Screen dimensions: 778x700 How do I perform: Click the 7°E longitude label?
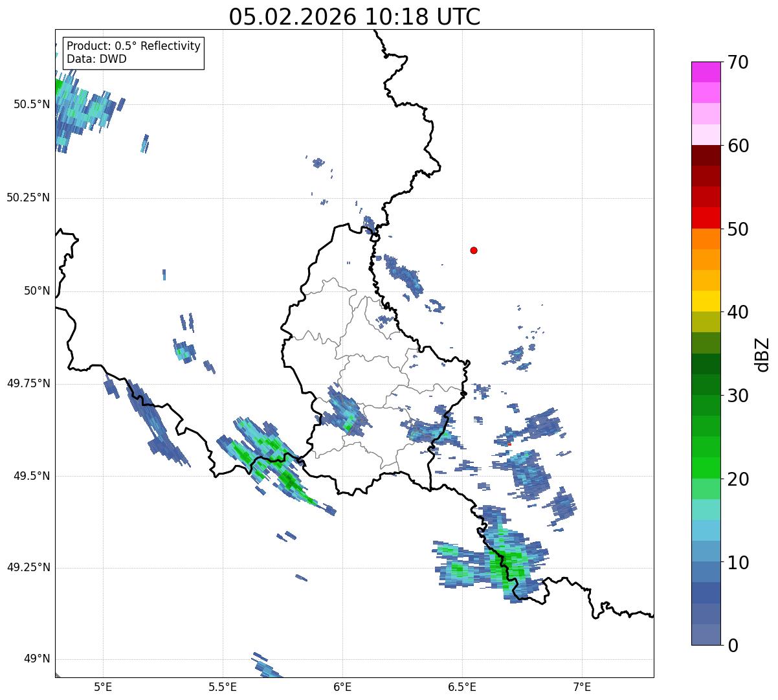(582, 686)
